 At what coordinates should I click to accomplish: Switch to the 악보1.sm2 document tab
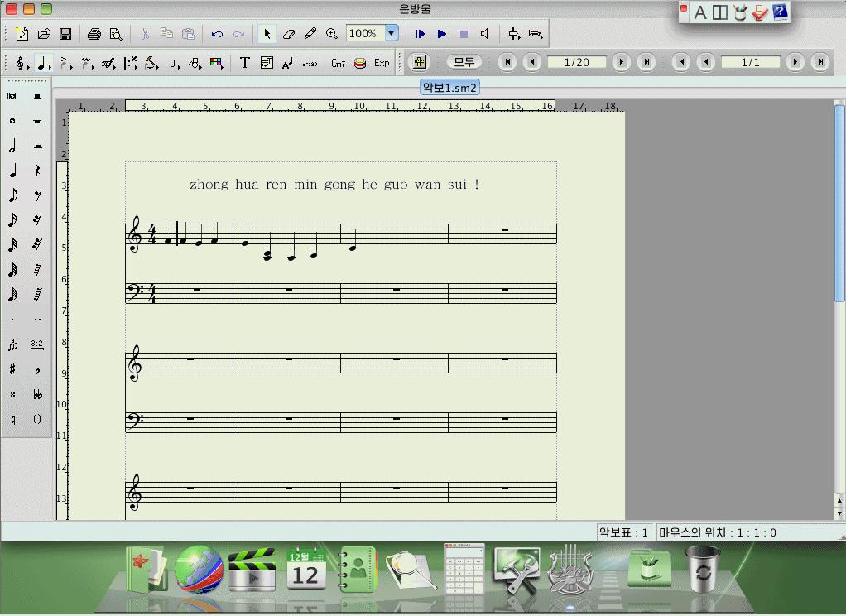click(x=449, y=87)
